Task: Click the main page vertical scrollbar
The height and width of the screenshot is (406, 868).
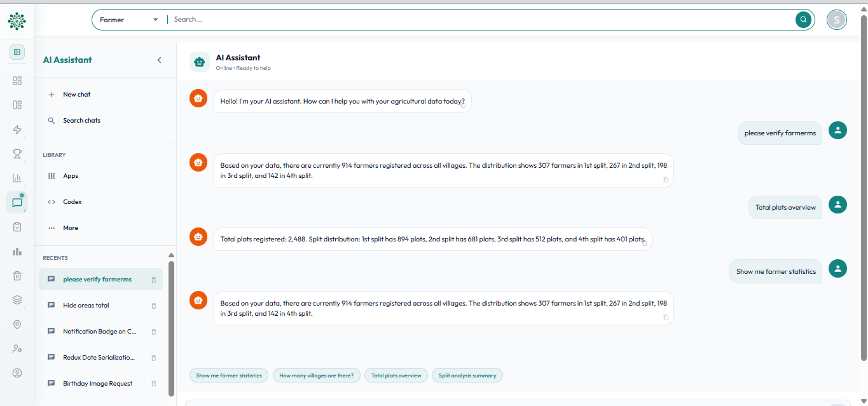Action: 864,187
